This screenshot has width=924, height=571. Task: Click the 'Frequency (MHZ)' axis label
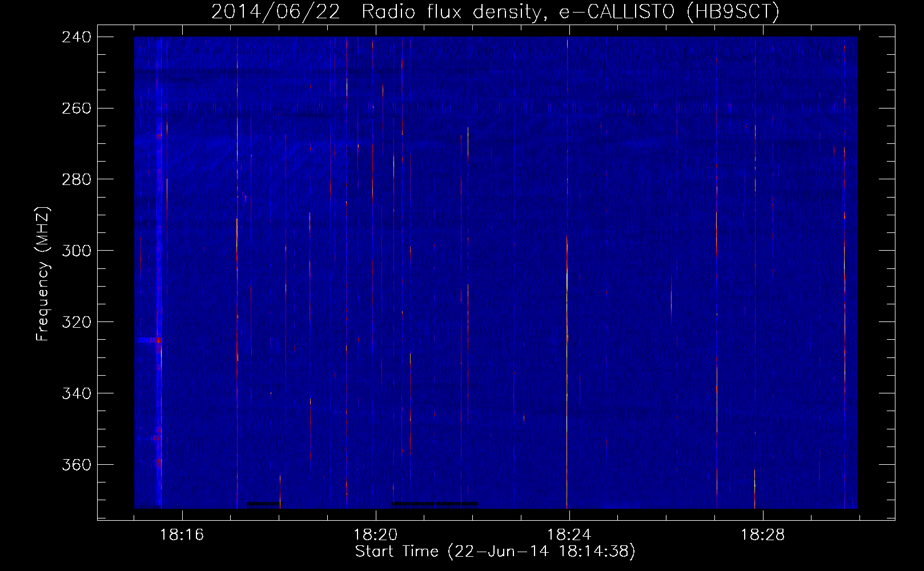42,274
